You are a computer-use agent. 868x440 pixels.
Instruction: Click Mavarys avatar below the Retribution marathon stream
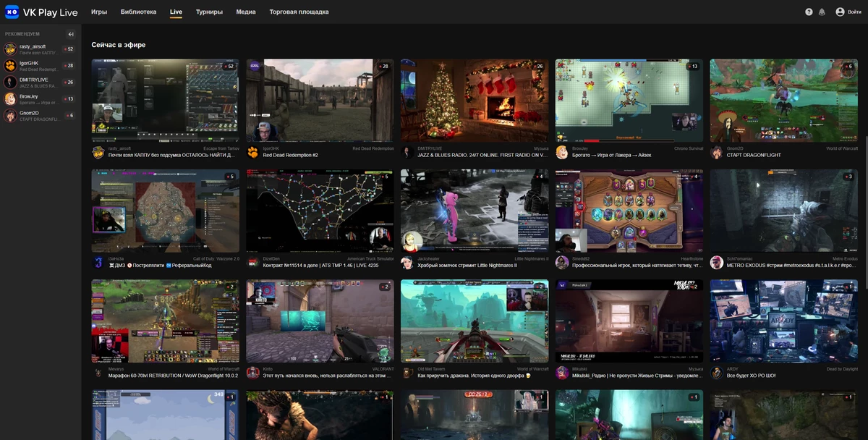(x=98, y=373)
